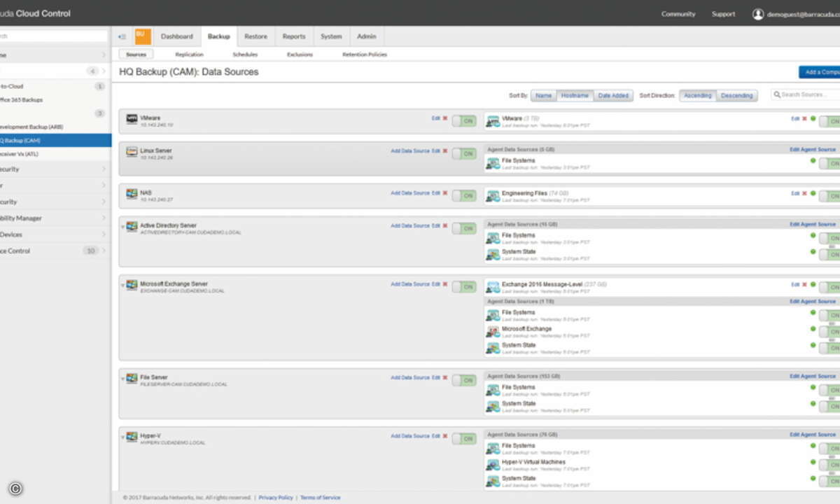Viewport: 840px width, 504px height.
Task: Toggle the Engineering Files data source switch
Action: (x=829, y=196)
